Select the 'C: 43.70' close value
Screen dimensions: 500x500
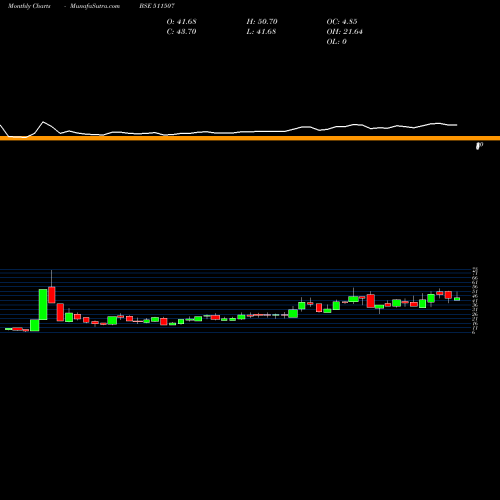point(181,32)
